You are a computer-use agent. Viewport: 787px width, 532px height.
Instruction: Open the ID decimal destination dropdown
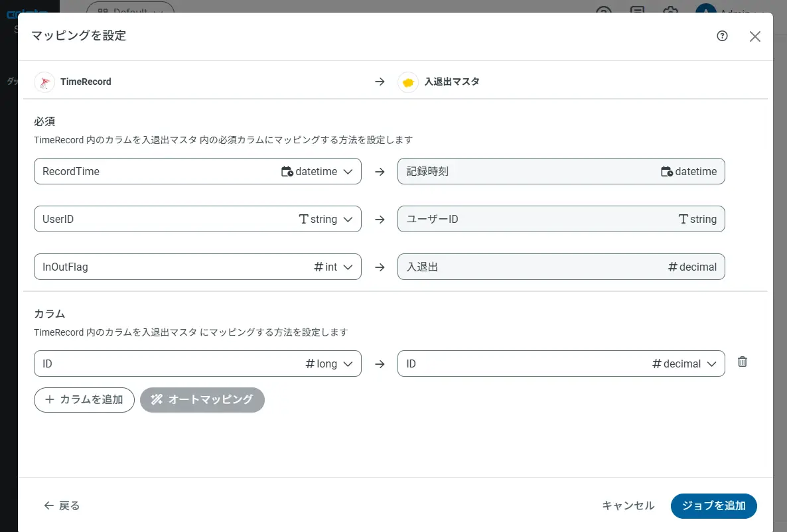[x=712, y=364]
